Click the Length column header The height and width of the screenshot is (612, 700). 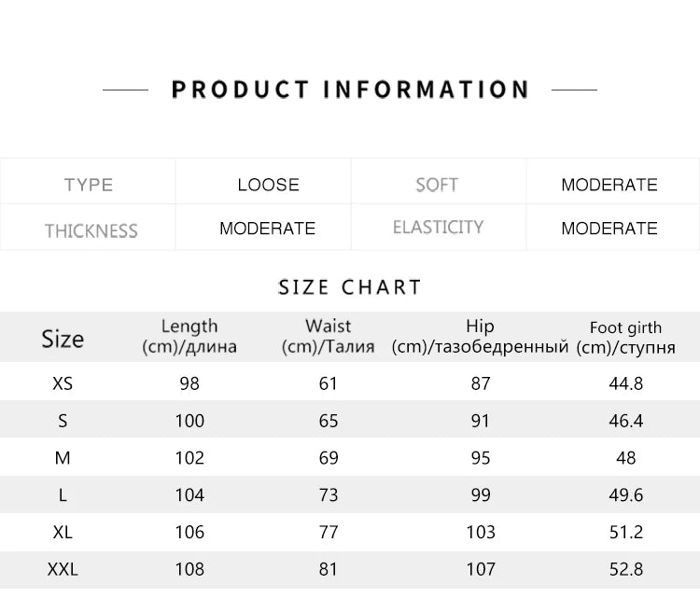(x=189, y=336)
